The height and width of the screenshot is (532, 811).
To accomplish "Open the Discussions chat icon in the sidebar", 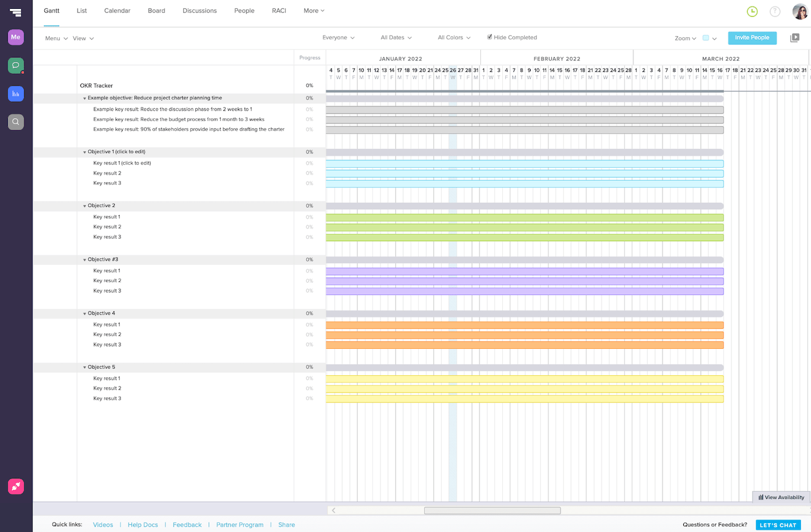I will [x=16, y=65].
